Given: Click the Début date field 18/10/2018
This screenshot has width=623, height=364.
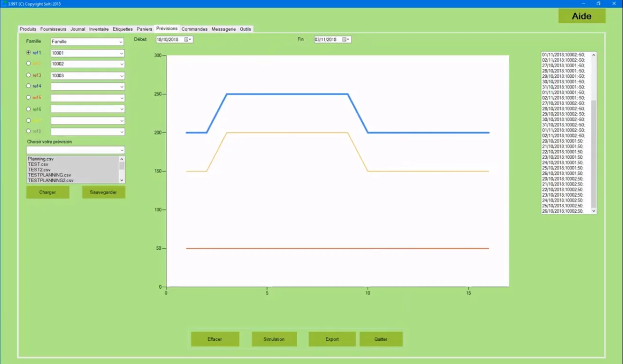Looking at the screenshot, I should (174, 39).
